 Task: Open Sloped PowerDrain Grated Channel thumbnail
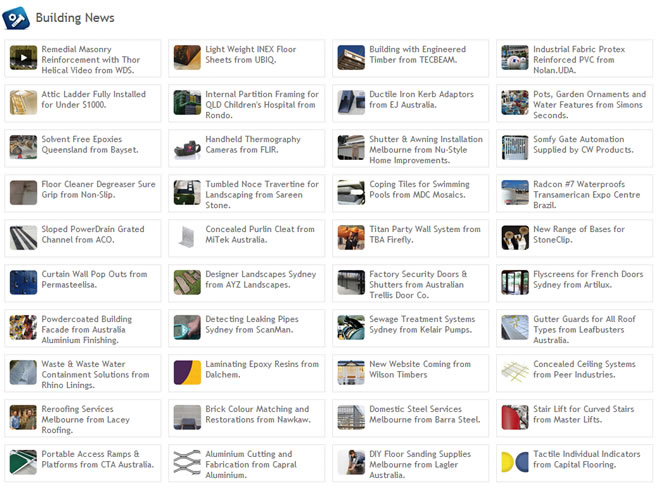tap(23, 237)
